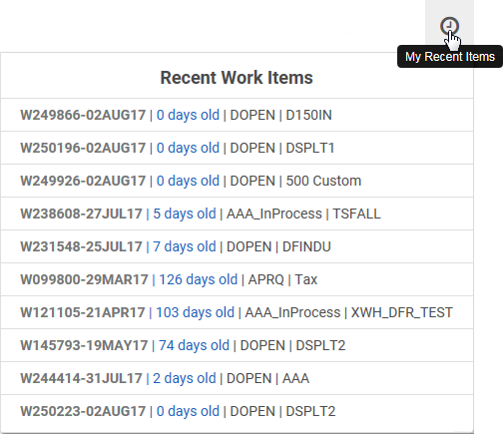Click the '5 days old' text
Screen dimensions: 504x434
click(185, 214)
